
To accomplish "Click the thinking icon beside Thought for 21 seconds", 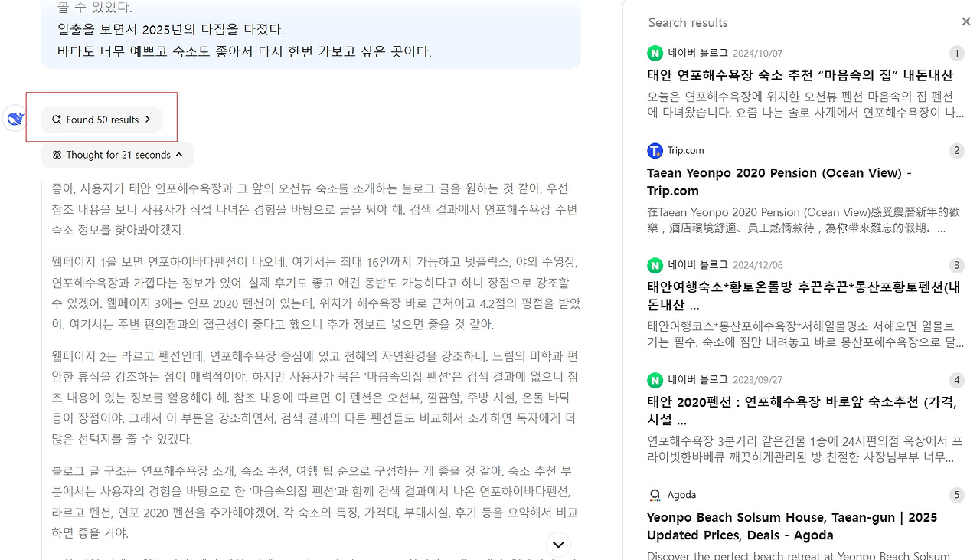I will pyautogui.click(x=57, y=155).
